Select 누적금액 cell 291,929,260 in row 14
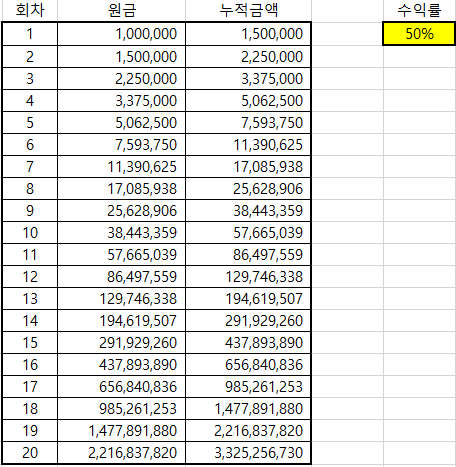456x467 pixels. tap(248, 321)
